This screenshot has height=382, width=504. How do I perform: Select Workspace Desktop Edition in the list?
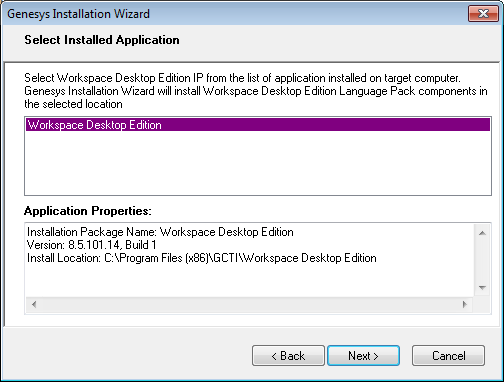[x=258, y=125]
